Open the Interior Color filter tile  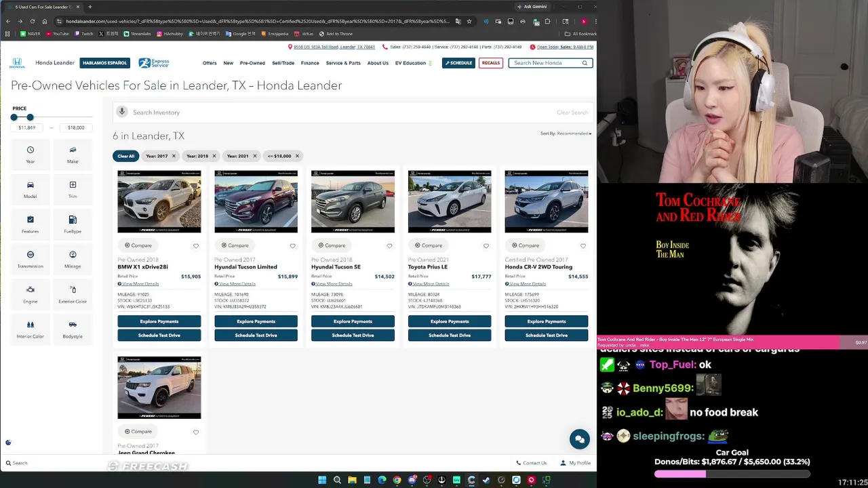tap(31, 330)
